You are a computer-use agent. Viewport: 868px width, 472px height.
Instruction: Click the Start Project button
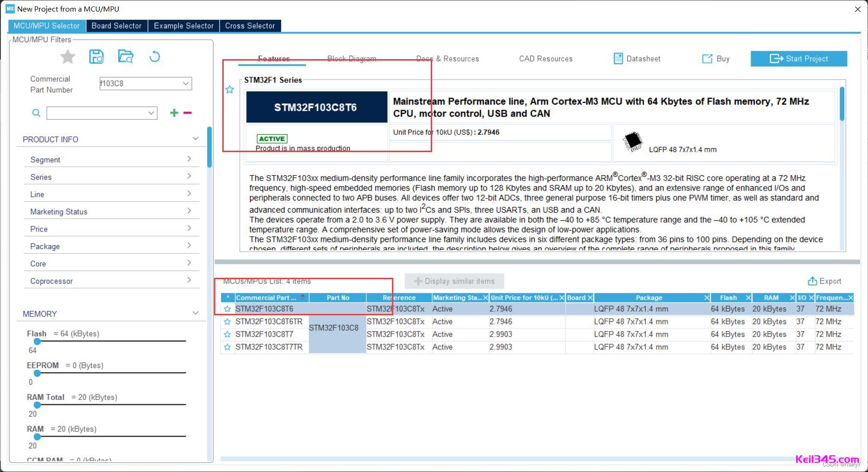click(799, 59)
